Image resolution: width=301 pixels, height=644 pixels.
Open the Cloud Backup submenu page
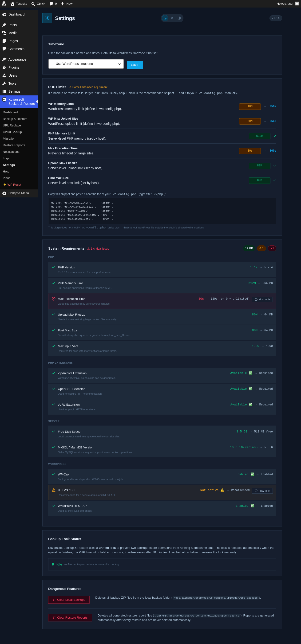pos(12,132)
